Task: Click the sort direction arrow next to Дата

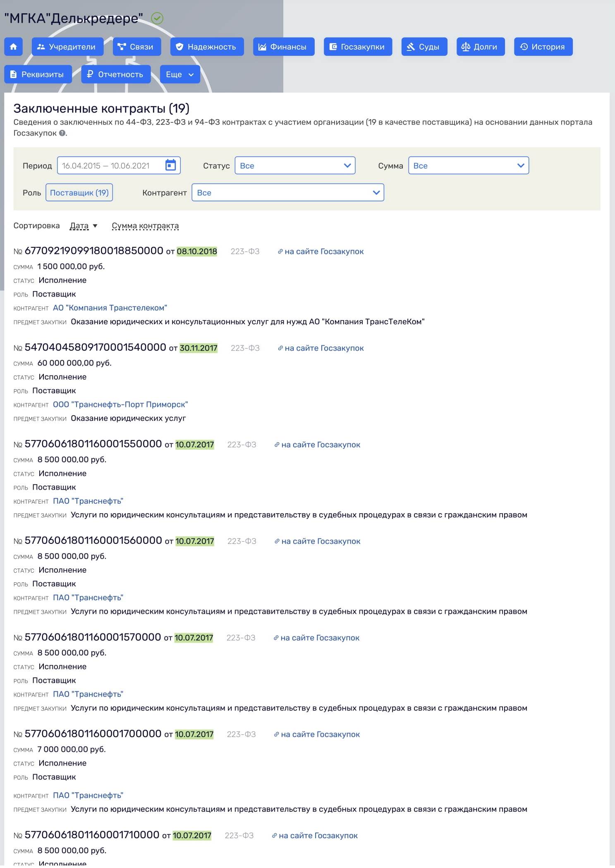Action: coord(95,226)
